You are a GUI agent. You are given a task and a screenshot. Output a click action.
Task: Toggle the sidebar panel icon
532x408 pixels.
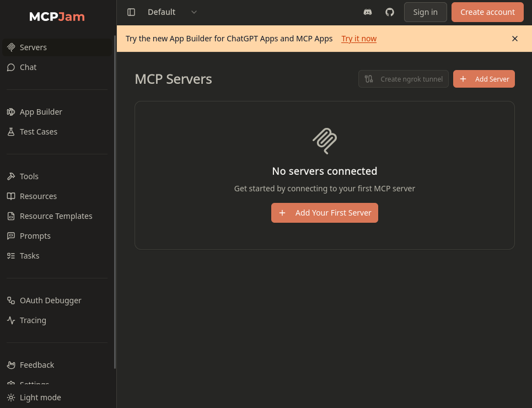click(131, 12)
